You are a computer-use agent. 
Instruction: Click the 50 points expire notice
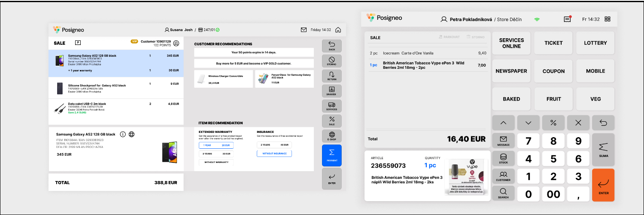click(x=254, y=52)
